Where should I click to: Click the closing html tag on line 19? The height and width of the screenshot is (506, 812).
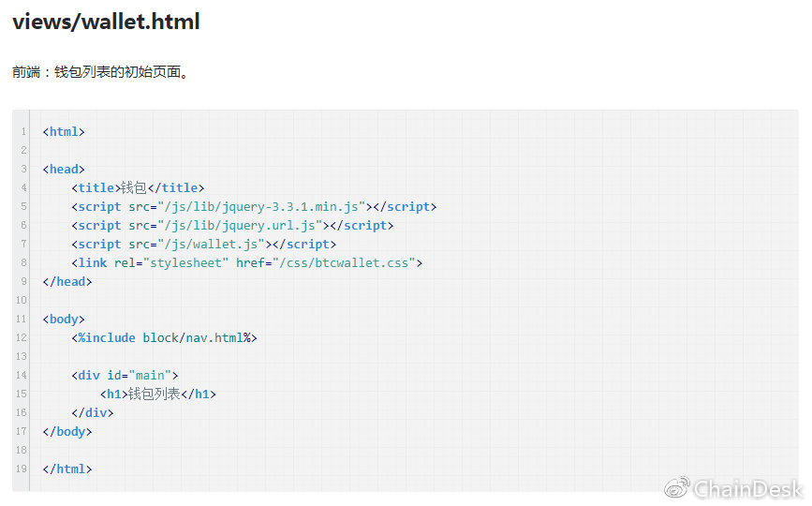(67, 469)
